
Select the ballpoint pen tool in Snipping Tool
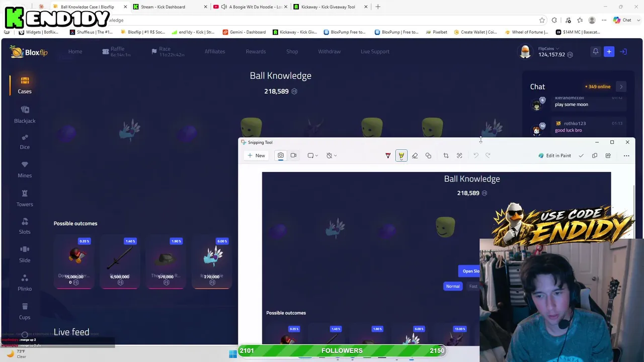coord(388,156)
